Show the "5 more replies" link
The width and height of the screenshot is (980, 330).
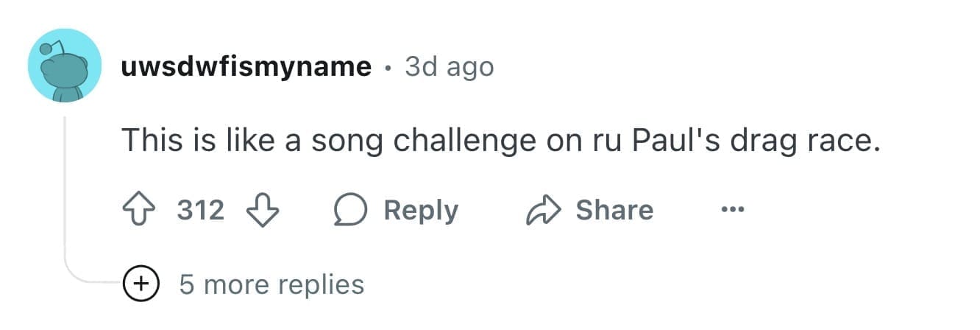(271, 284)
